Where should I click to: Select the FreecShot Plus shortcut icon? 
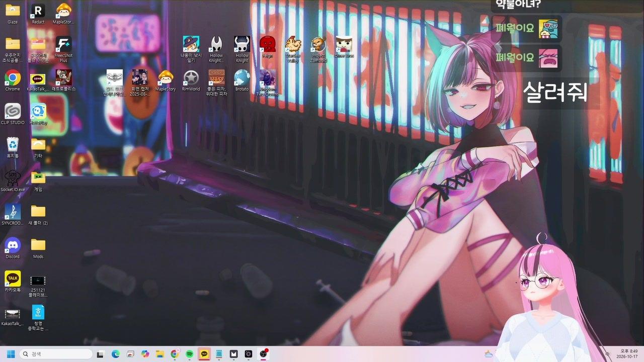pyautogui.click(x=63, y=49)
